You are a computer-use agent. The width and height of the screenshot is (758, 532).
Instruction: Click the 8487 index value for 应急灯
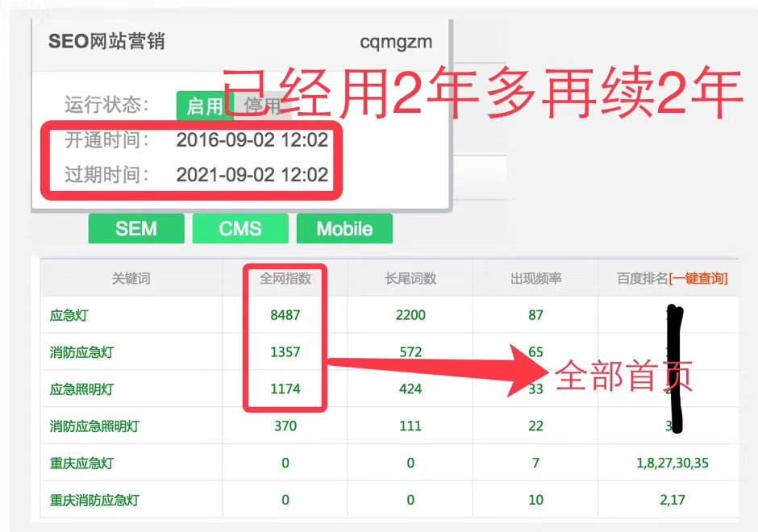[285, 315]
